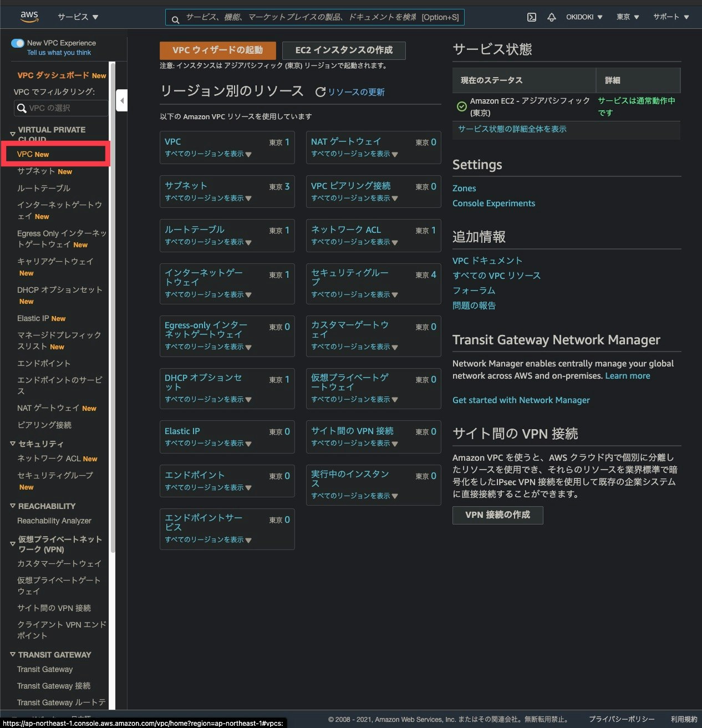Click the resource refresh circular arrow icon
Screen dimensions: 702x728
320,92
